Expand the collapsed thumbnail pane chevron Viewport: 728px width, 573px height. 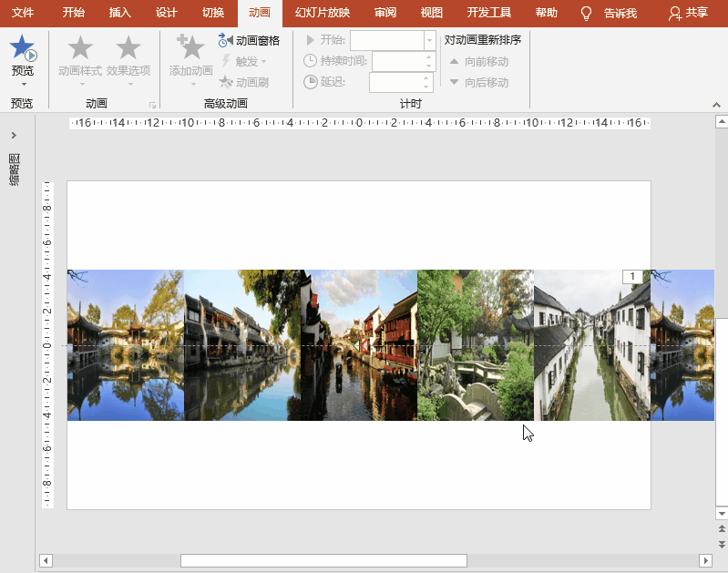point(14,136)
